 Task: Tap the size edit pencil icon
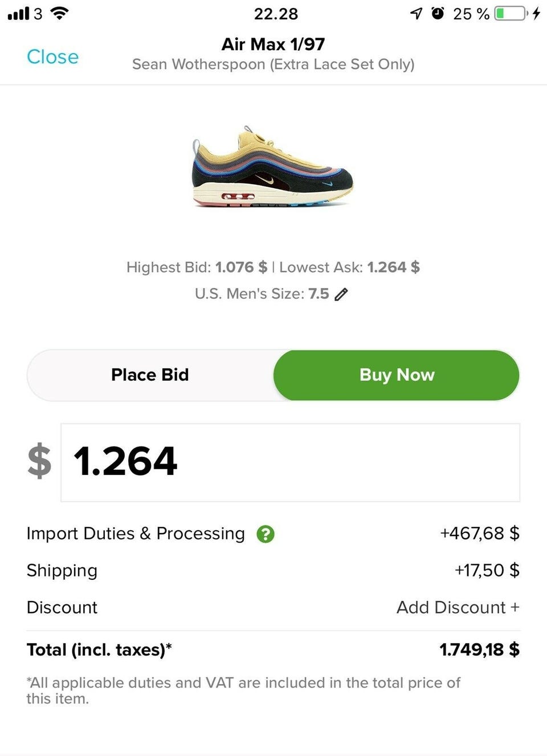tap(341, 294)
